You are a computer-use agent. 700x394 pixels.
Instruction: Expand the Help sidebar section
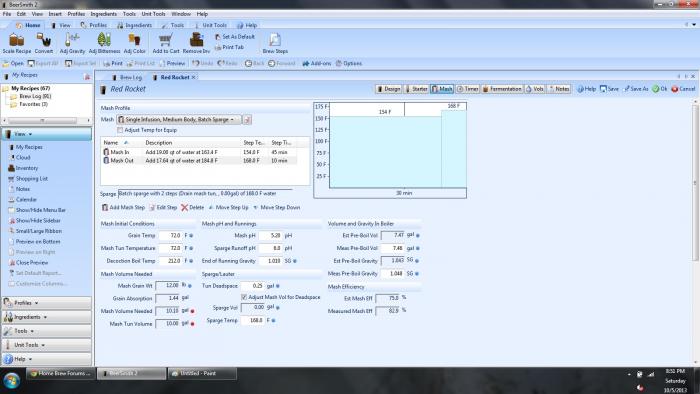click(46, 359)
